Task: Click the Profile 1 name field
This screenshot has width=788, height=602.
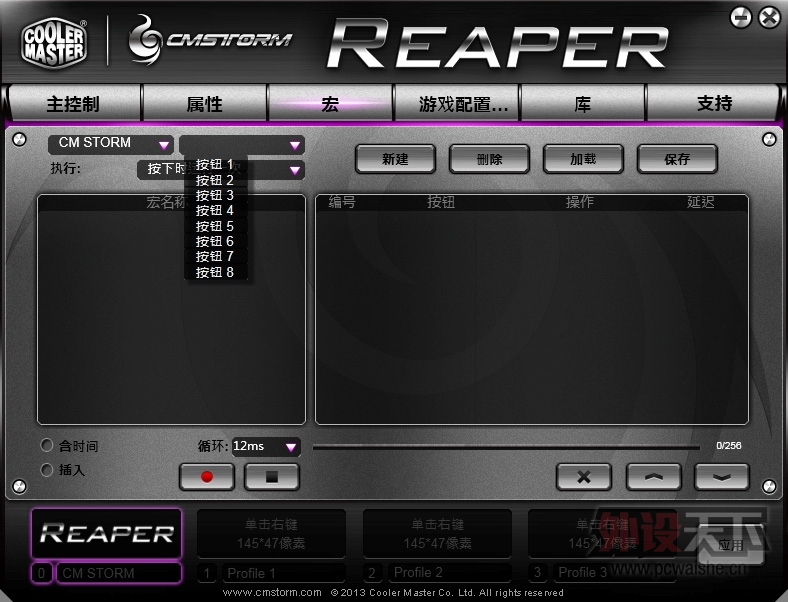Action: point(283,573)
